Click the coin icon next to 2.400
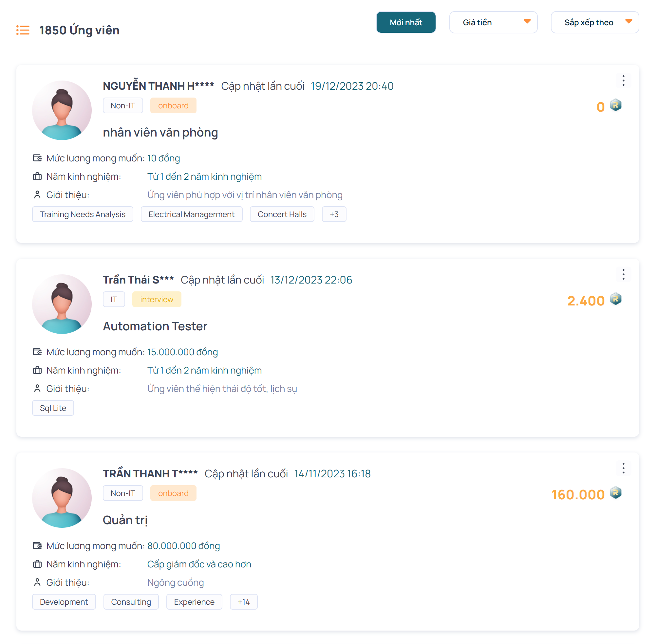This screenshot has width=656, height=644. pos(615,299)
